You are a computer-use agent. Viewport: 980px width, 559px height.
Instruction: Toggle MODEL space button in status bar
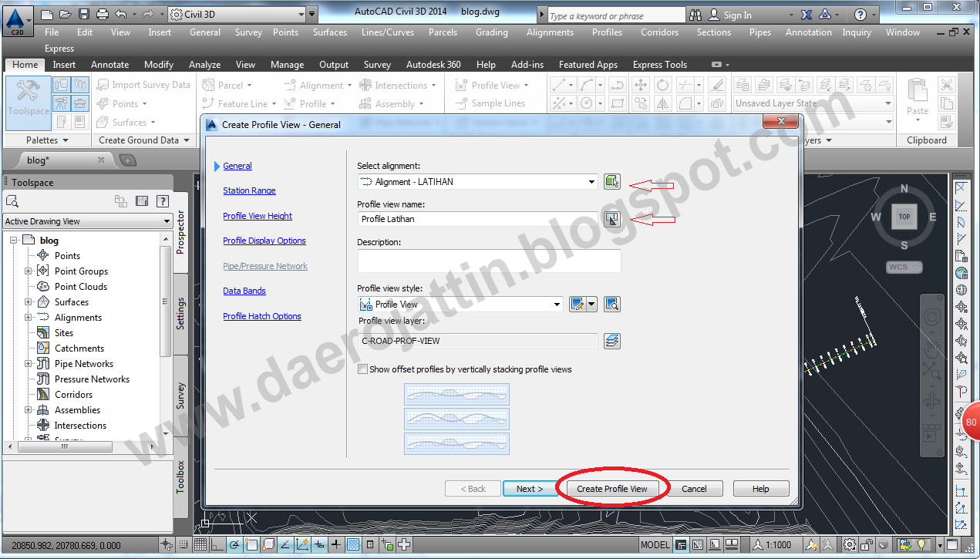point(655,545)
